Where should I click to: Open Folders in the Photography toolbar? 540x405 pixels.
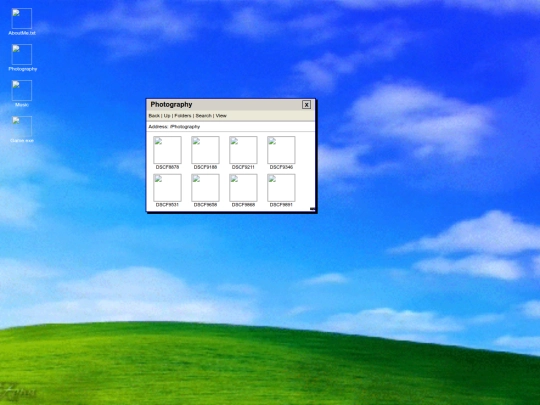[x=183, y=116]
